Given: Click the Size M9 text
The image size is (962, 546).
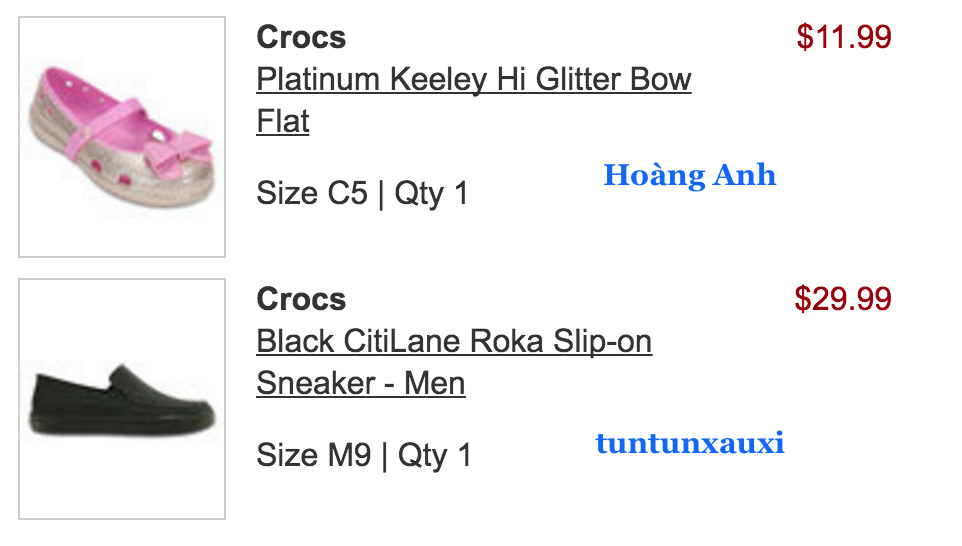Looking at the screenshot, I should (314, 456).
